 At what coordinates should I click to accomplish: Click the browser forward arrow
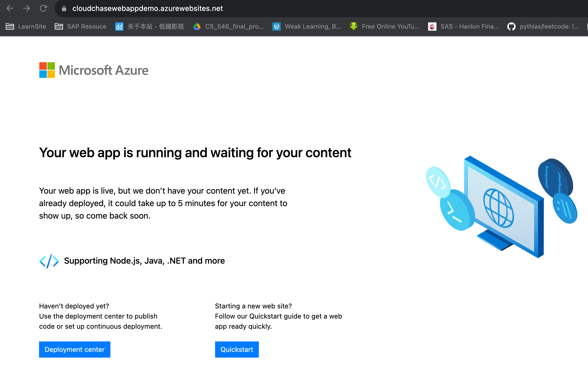click(27, 8)
